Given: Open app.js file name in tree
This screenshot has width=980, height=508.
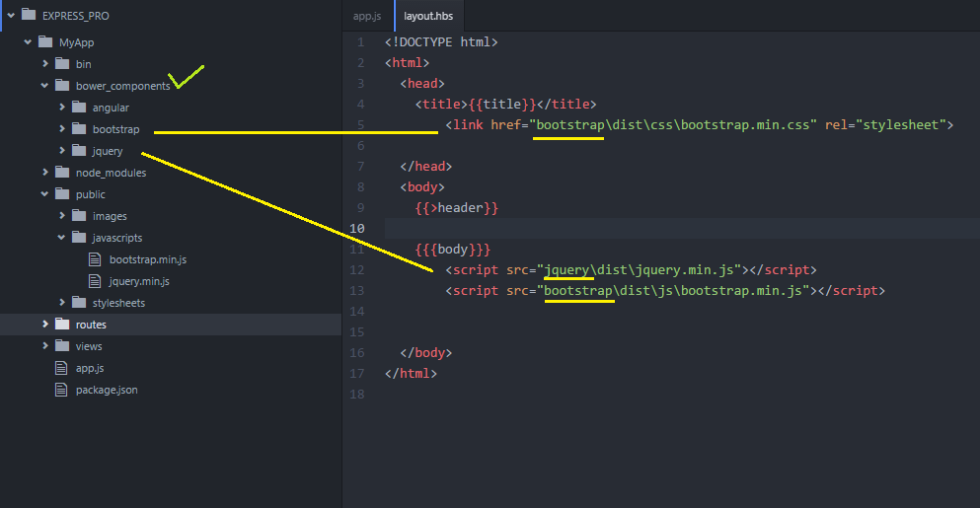Looking at the screenshot, I should click(x=90, y=368).
